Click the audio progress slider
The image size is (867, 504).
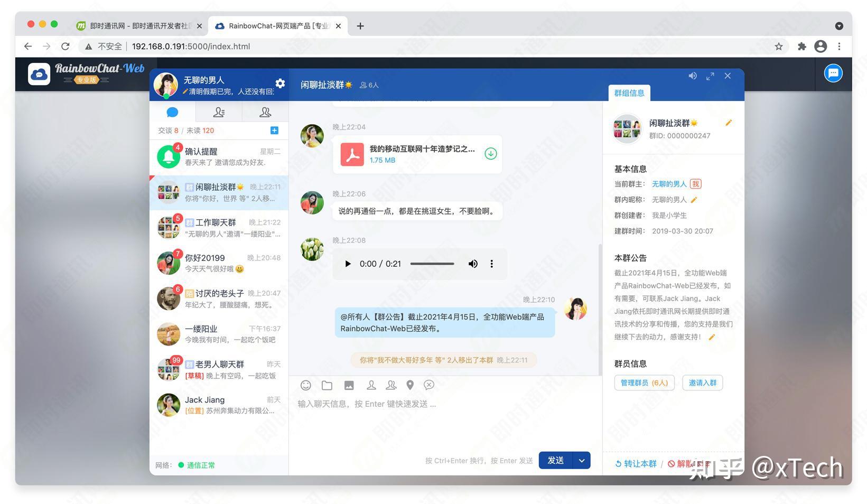click(432, 264)
